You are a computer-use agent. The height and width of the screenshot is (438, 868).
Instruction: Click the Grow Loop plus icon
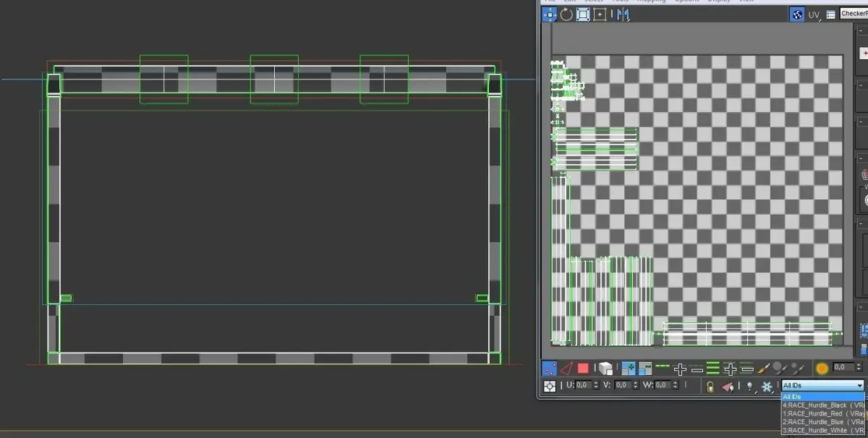(680, 369)
